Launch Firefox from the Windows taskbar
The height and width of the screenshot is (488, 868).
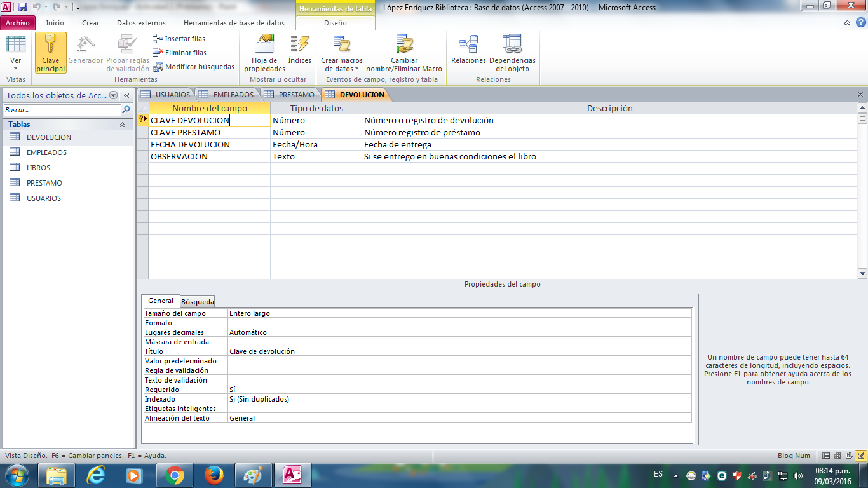tap(214, 475)
